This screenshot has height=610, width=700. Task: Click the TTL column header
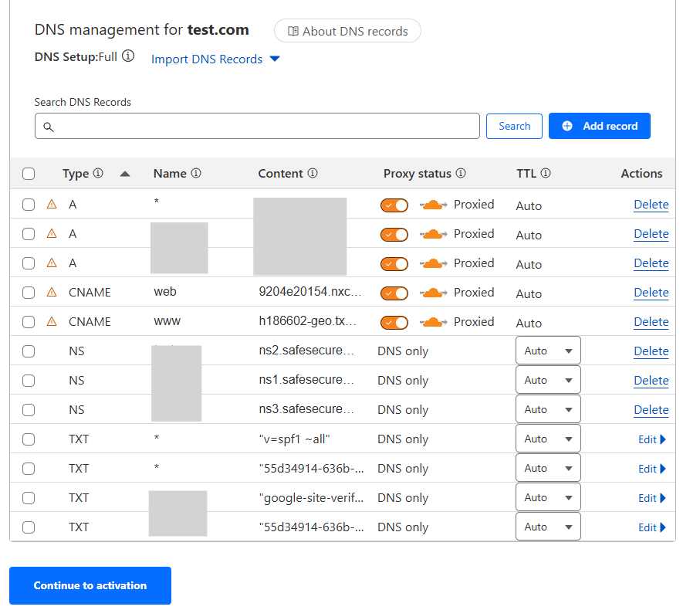526,173
